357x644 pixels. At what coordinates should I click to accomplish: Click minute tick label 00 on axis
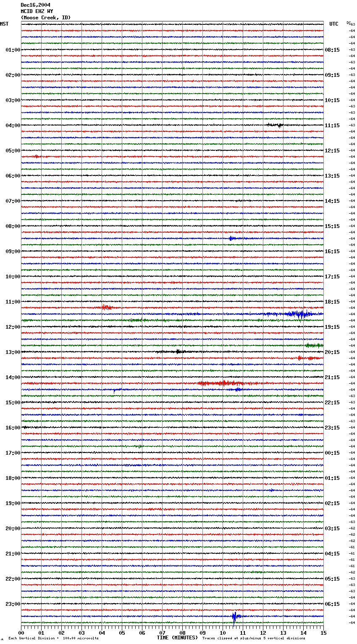click(21, 633)
